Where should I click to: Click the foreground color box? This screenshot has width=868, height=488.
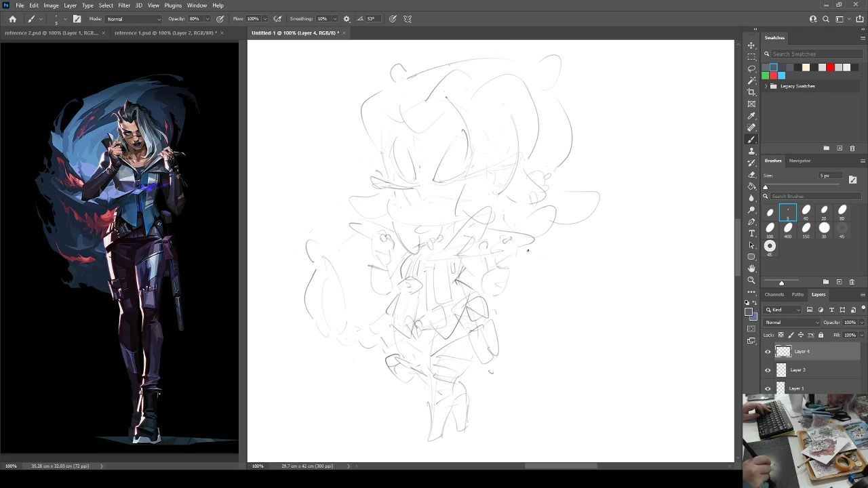tap(749, 312)
